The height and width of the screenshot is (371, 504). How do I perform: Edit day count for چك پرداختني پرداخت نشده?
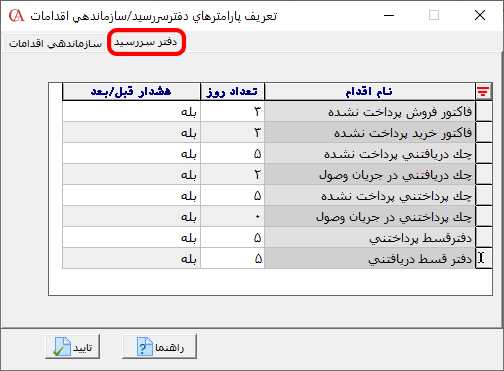(x=232, y=195)
